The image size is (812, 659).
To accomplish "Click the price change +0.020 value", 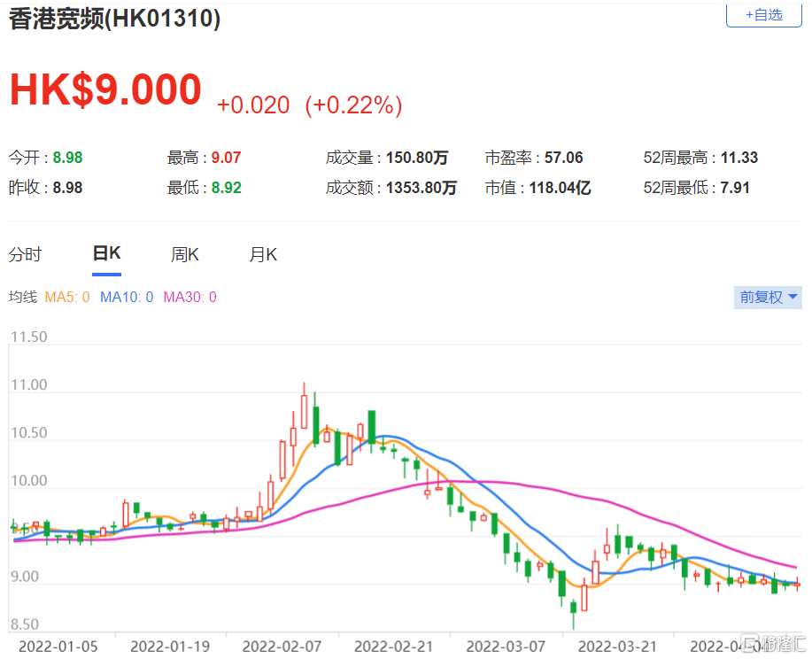I will (x=253, y=105).
